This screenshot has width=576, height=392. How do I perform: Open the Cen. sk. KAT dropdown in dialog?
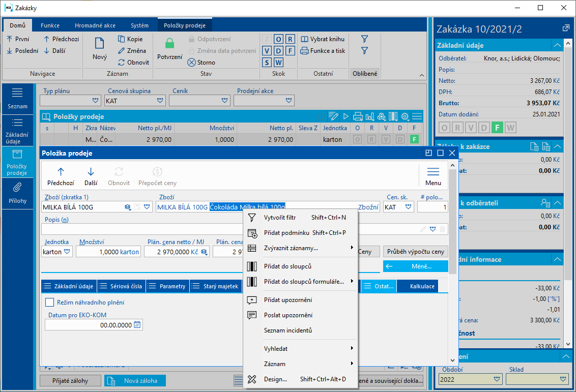408,207
